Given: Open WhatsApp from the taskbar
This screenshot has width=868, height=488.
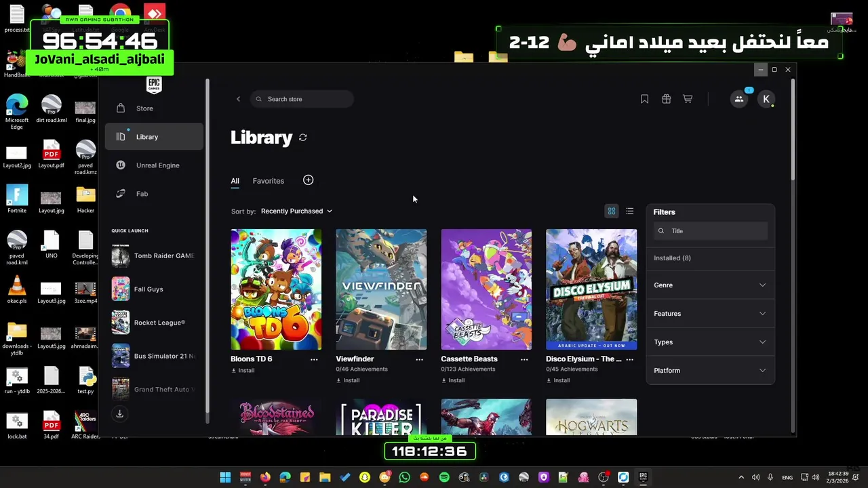Looking at the screenshot, I should [405, 477].
